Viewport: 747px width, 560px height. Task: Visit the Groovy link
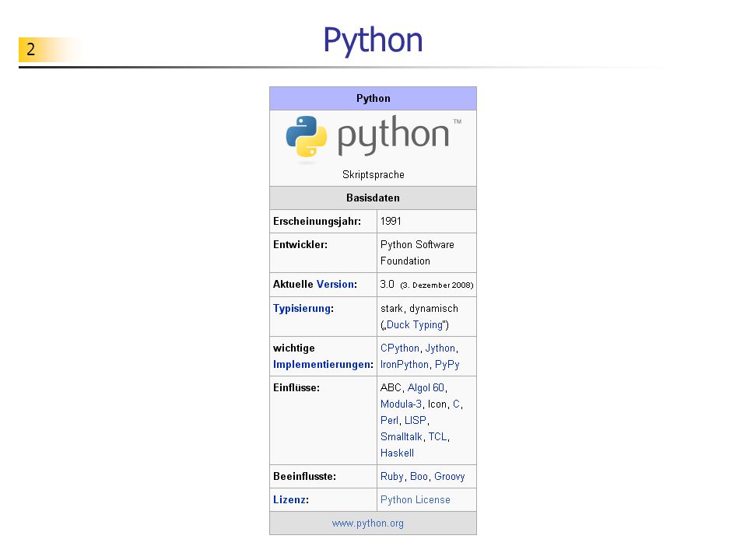click(x=449, y=476)
